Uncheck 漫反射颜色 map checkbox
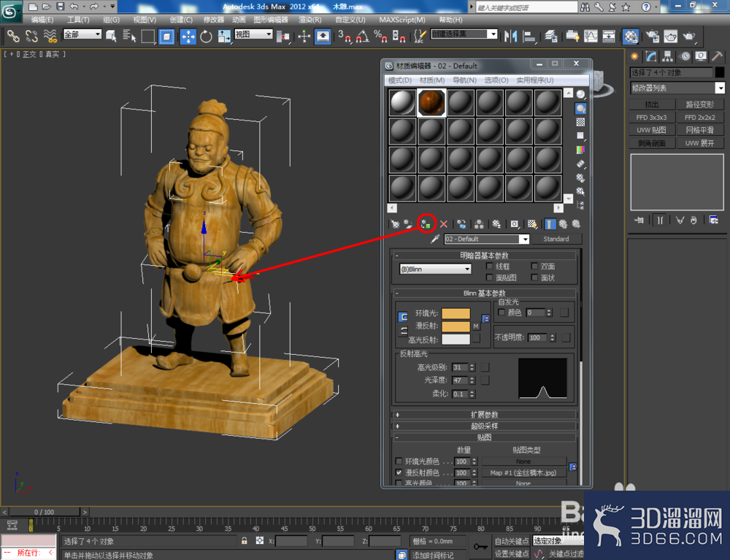 click(399, 472)
